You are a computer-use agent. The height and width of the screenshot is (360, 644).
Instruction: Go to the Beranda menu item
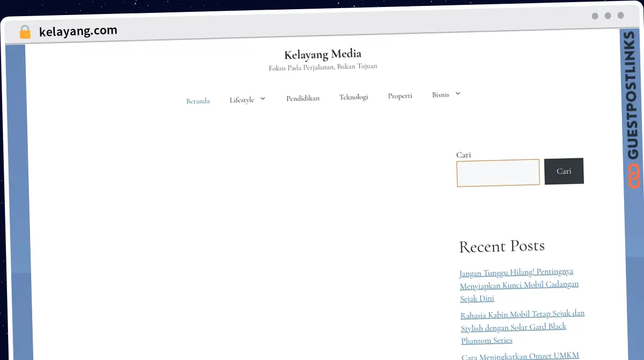pyautogui.click(x=198, y=101)
